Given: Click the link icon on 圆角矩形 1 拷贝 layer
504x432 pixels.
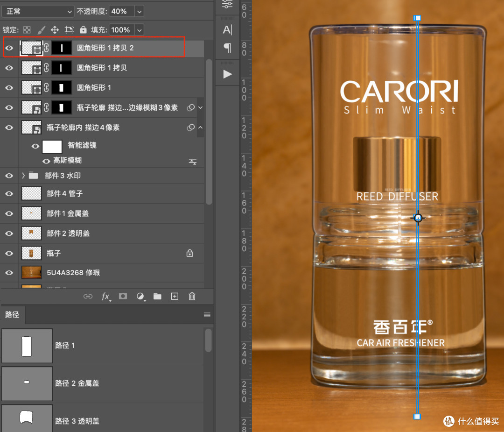Looking at the screenshot, I should coord(47,68).
